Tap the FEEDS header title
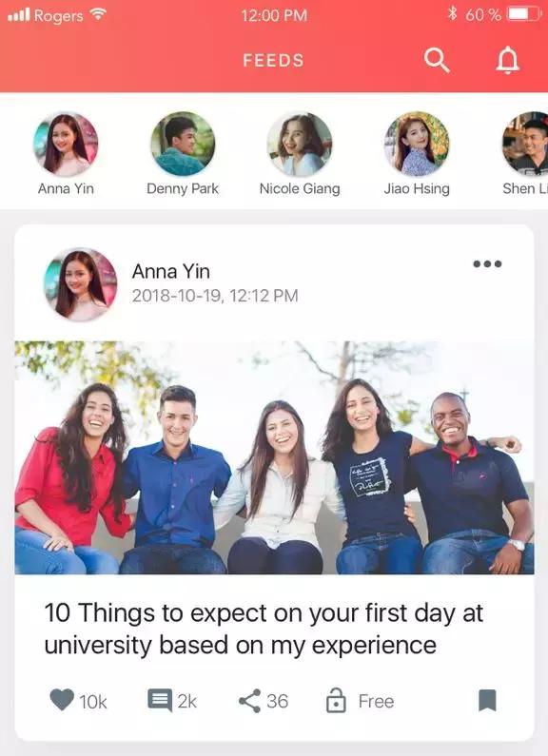The image size is (548, 756). [273, 60]
